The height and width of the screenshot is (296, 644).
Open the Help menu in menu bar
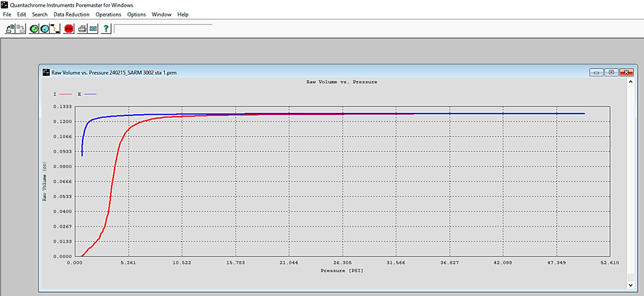point(183,15)
